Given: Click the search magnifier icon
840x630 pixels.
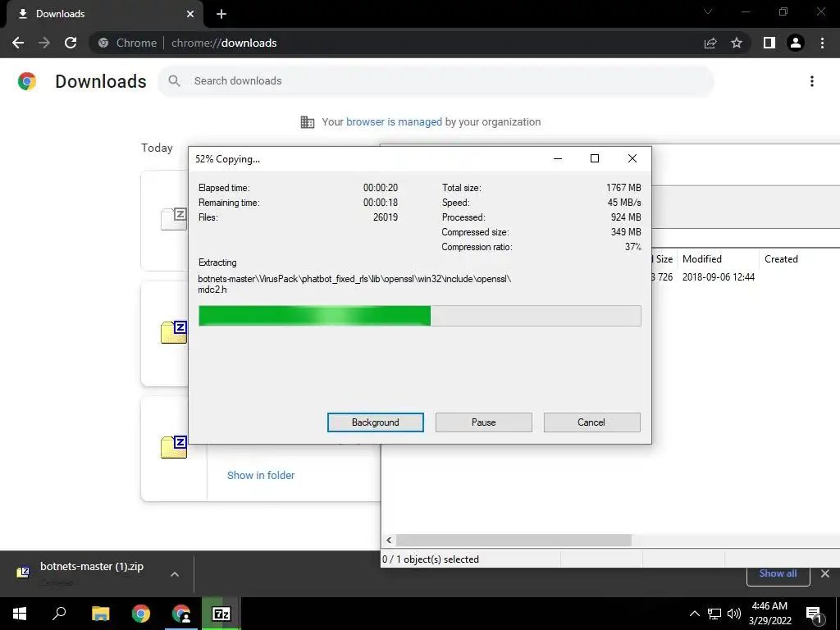Looking at the screenshot, I should (x=174, y=81).
